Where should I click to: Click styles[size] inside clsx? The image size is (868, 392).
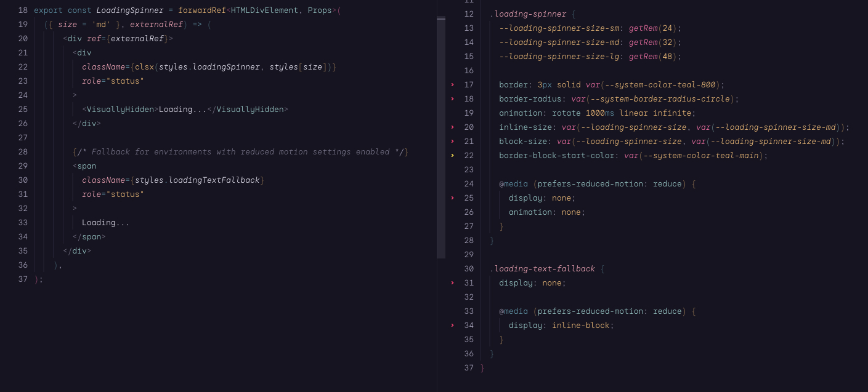pos(298,66)
